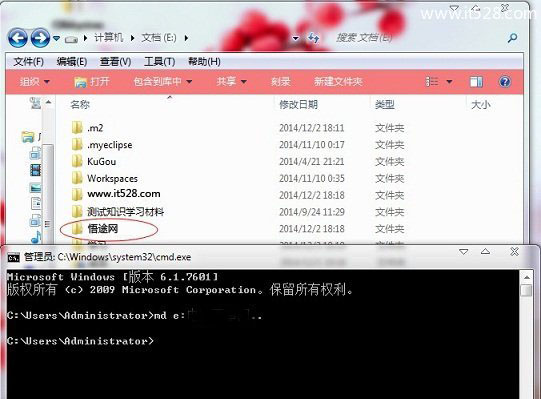This screenshot has height=399, width=541.
Task: Open recent locations dropdown beside forward arrow
Action: [56, 38]
